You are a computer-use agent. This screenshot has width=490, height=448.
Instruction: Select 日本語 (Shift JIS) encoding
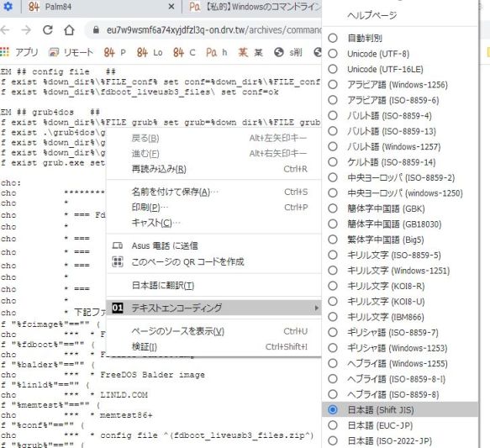coord(400,409)
